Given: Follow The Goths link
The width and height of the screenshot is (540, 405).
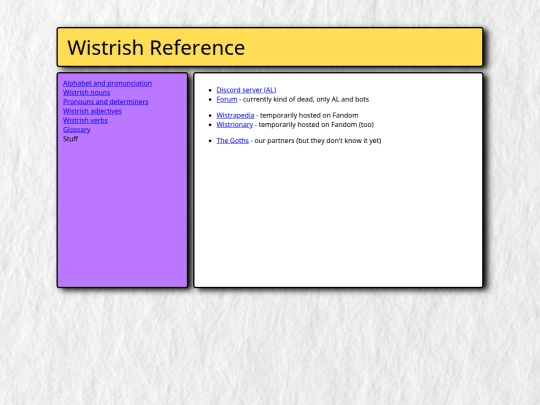Looking at the screenshot, I should tap(232, 141).
